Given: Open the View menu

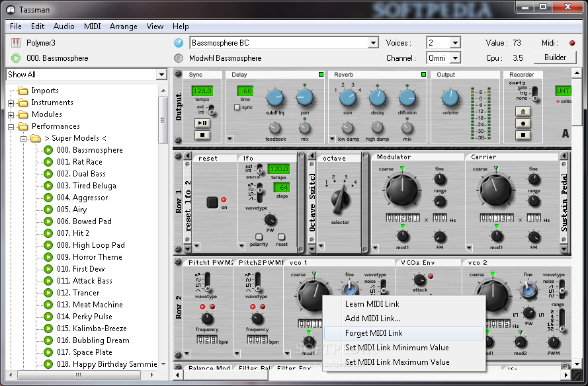Looking at the screenshot, I should [x=155, y=26].
